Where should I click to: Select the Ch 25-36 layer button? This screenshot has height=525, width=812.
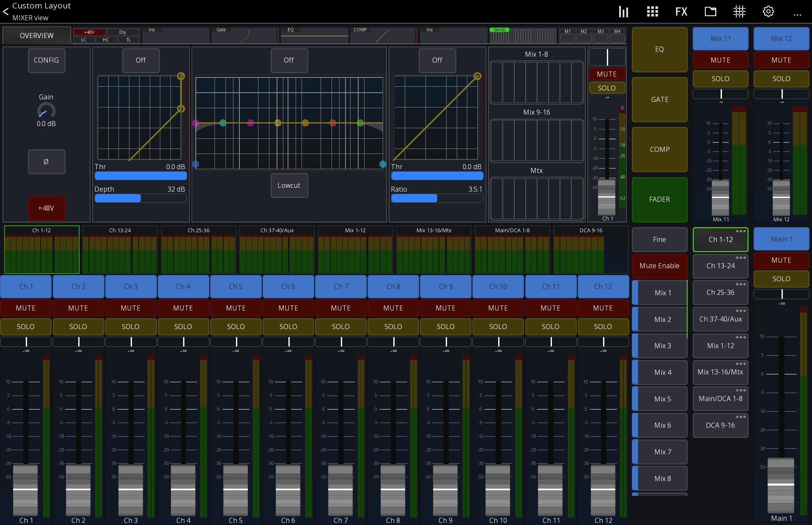pyautogui.click(x=721, y=292)
